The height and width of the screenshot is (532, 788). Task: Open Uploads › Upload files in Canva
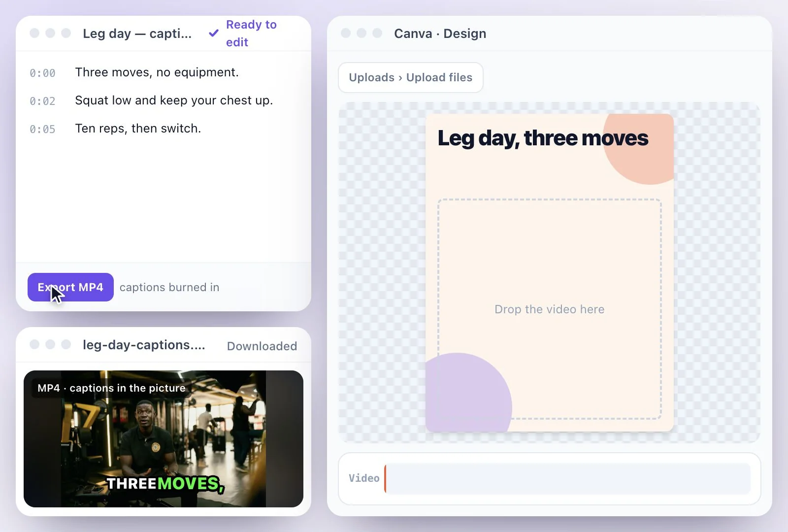[x=411, y=77]
